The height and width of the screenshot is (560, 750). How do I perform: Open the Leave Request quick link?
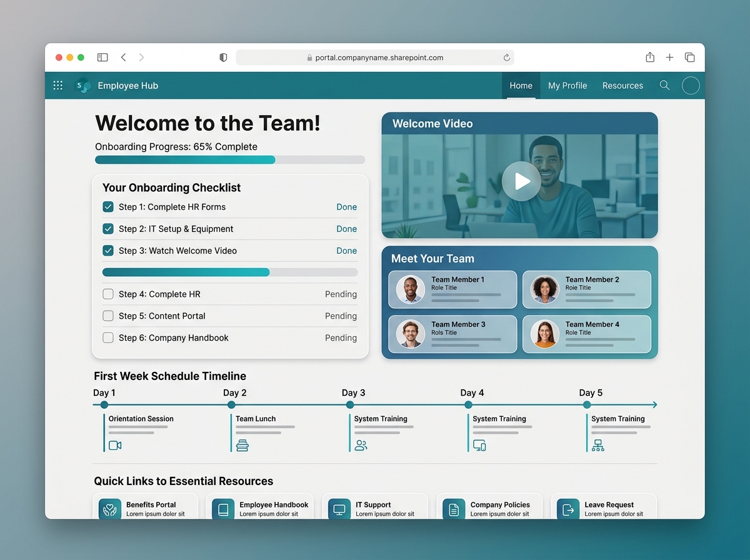coord(604,506)
